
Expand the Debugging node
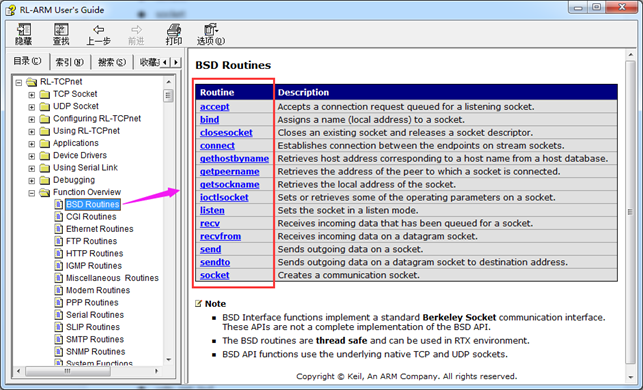(32, 181)
